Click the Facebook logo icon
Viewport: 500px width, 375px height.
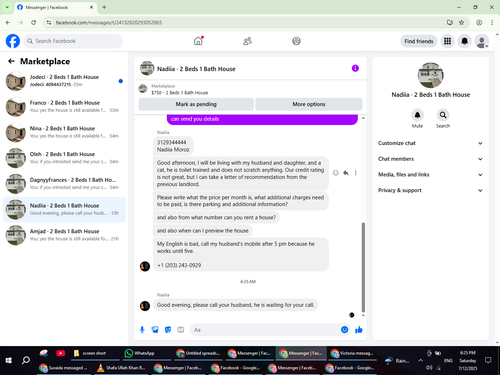tap(13, 41)
